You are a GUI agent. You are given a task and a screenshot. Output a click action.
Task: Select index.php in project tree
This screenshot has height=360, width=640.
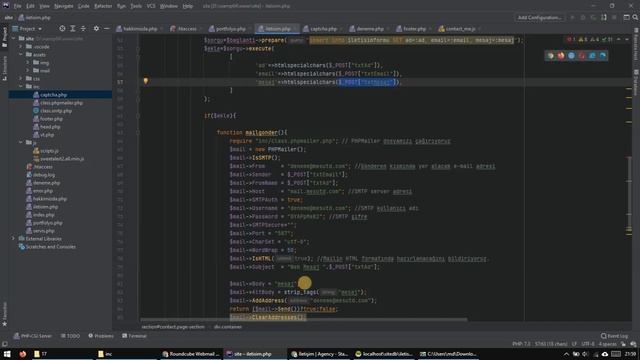(44, 215)
